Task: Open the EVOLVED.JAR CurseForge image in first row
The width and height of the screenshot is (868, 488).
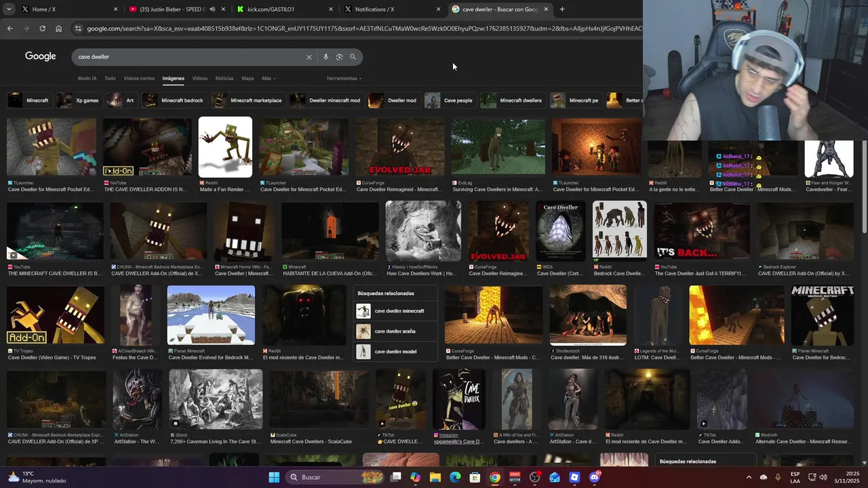Action: point(400,147)
